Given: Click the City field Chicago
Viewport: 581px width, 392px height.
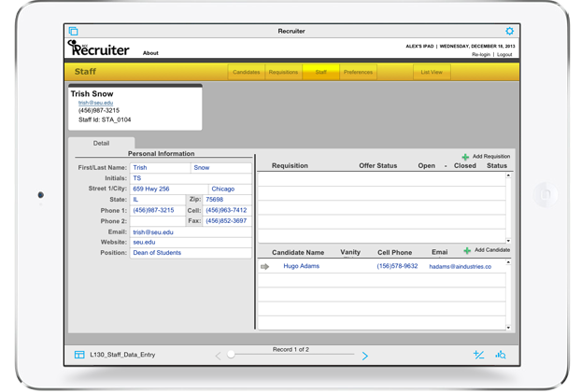Looking at the screenshot, I should click(230, 189).
